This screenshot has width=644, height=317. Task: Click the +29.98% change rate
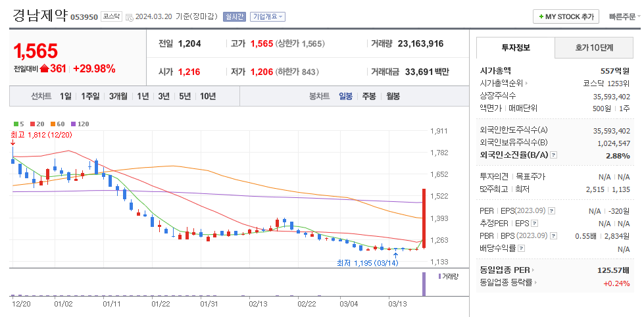(x=94, y=69)
